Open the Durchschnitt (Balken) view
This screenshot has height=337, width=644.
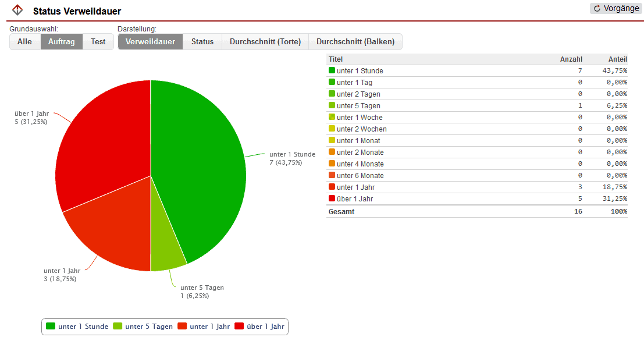tap(355, 42)
